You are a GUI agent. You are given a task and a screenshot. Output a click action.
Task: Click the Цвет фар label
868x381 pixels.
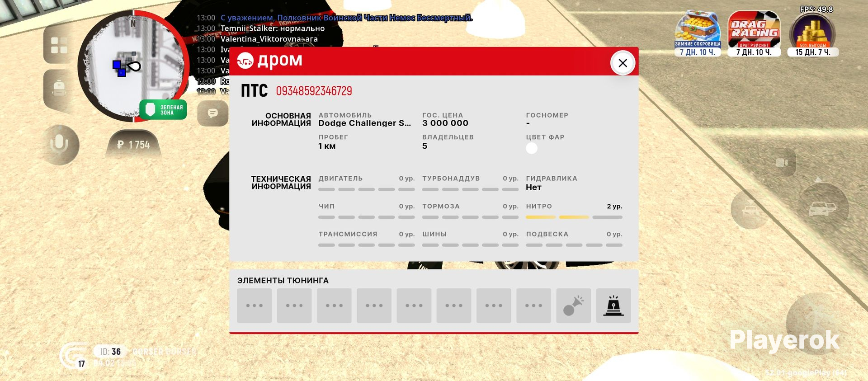point(545,137)
